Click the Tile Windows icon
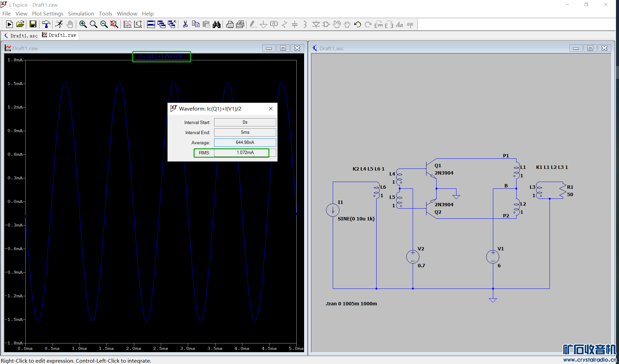Viewport: 619px width, 364px height. click(151, 24)
